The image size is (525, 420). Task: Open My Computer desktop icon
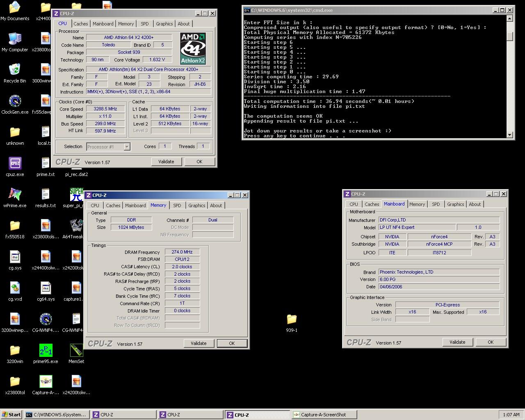point(15,42)
